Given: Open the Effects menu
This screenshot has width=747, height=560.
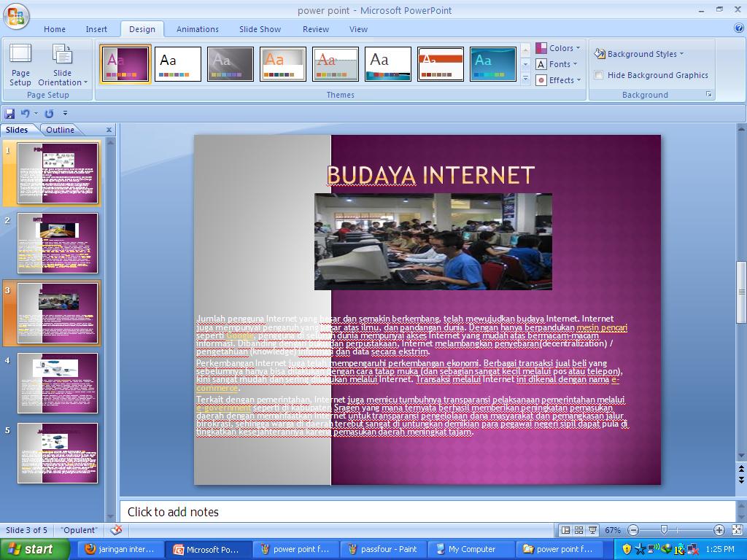Looking at the screenshot, I should 557,80.
